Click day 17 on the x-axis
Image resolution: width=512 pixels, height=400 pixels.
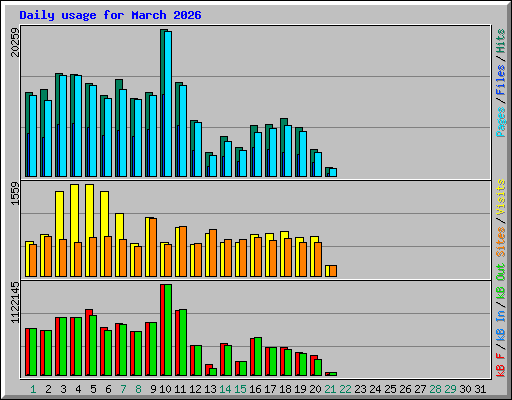coord(270,389)
